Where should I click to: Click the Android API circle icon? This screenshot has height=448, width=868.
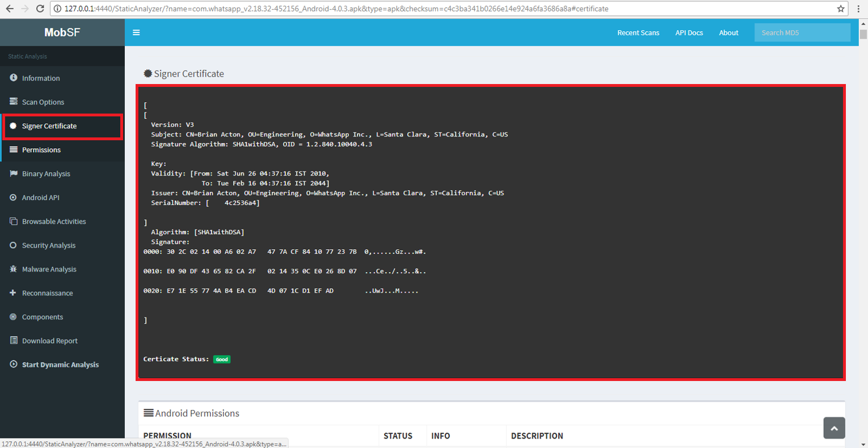coord(13,197)
